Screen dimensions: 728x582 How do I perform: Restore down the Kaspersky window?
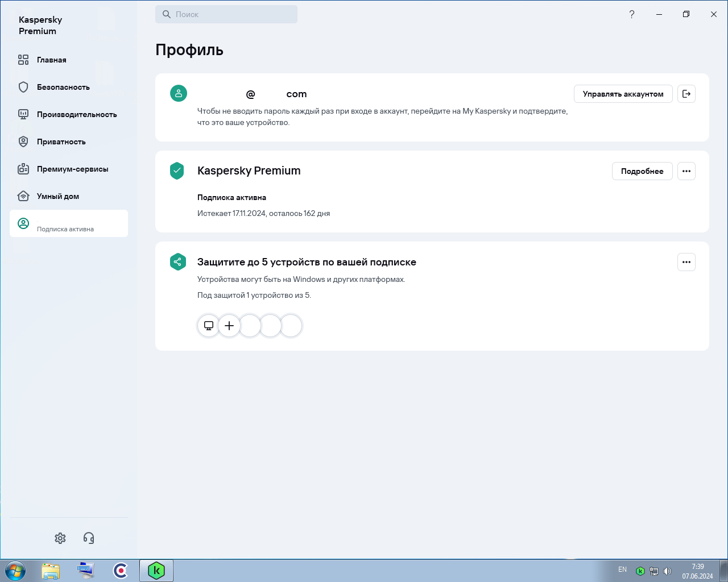click(x=686, y=14)
